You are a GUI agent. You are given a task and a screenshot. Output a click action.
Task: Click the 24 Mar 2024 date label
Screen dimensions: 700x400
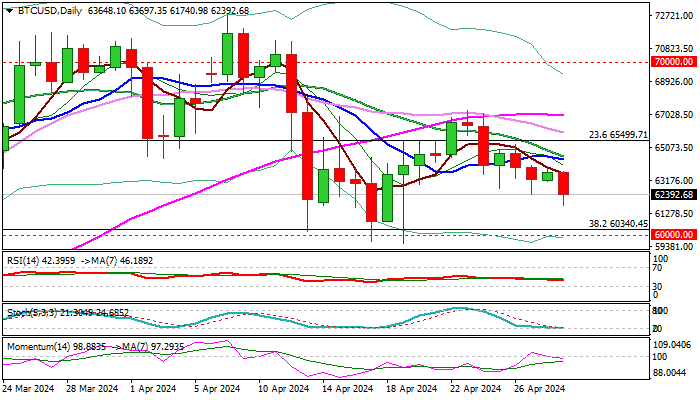point(29,389)
